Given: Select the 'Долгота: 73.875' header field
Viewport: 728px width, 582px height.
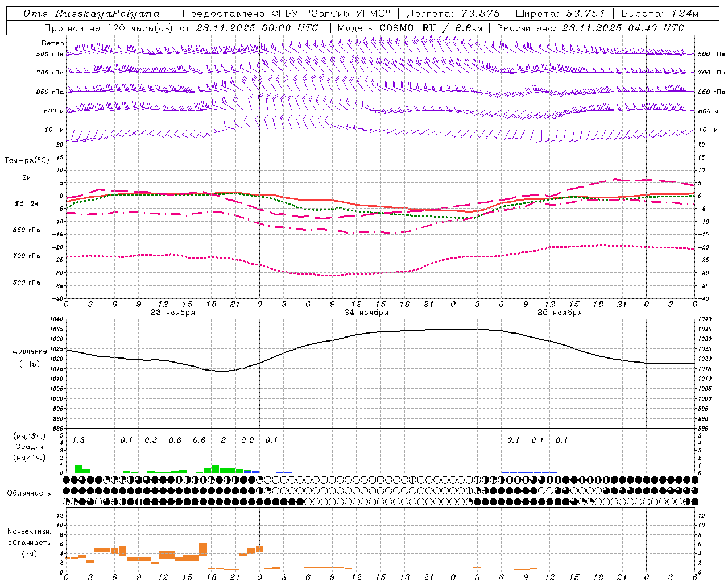Looking at the screenshot, I should tap(453, 14).
